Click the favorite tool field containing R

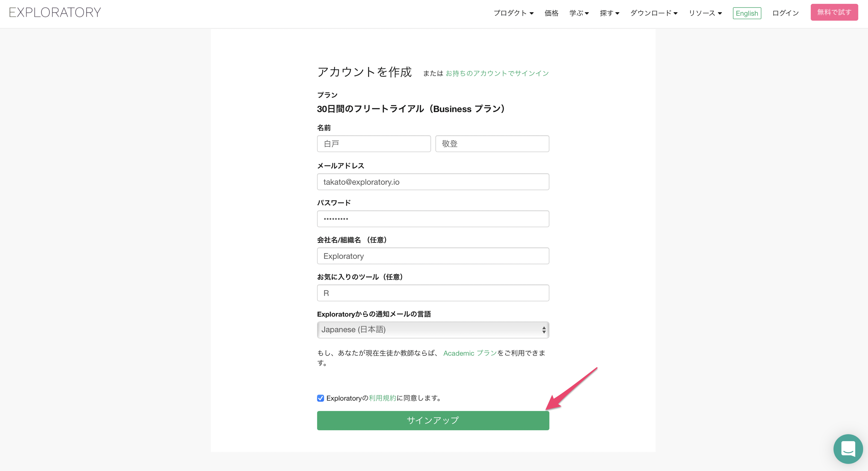click(x=433, y=293)
